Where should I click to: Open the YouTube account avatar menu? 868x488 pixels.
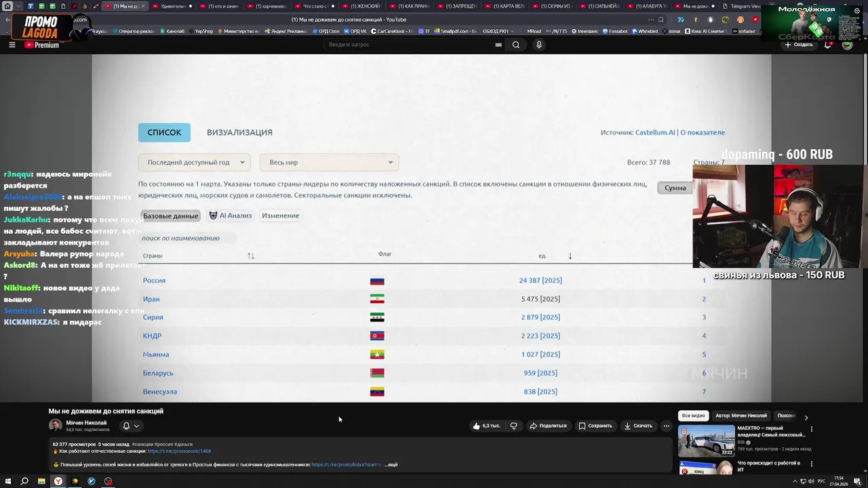coord(847,45)
